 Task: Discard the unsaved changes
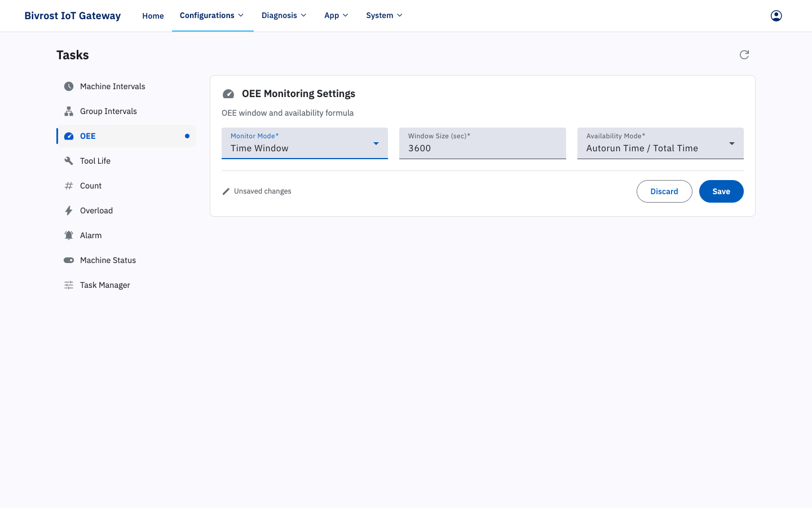click(664, 191)
